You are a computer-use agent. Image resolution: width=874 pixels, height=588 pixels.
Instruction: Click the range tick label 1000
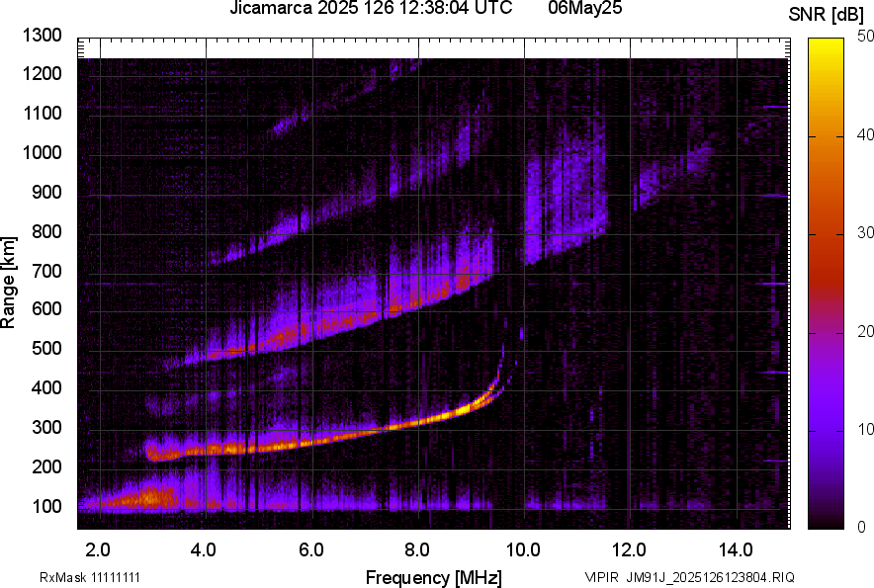42,153
